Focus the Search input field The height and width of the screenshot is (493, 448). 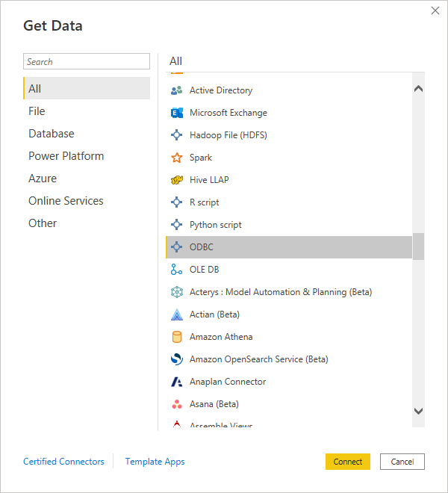pos(87,61)
